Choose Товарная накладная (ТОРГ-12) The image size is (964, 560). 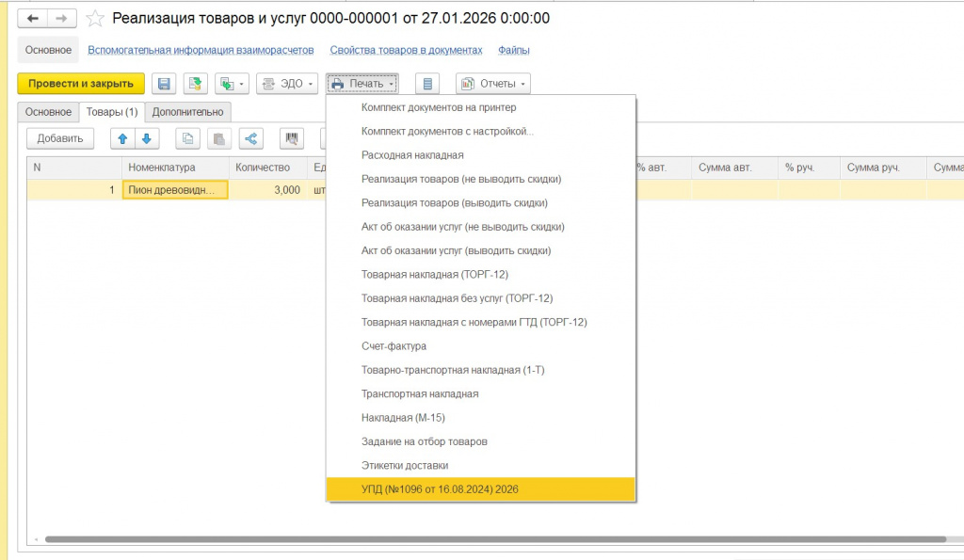coord(481,275)
